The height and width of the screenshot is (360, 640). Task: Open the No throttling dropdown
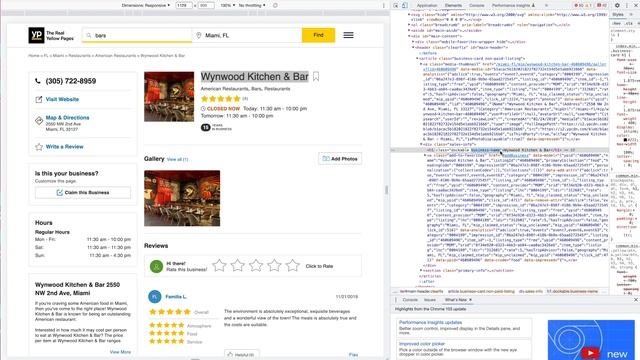(x=252, y=5)
